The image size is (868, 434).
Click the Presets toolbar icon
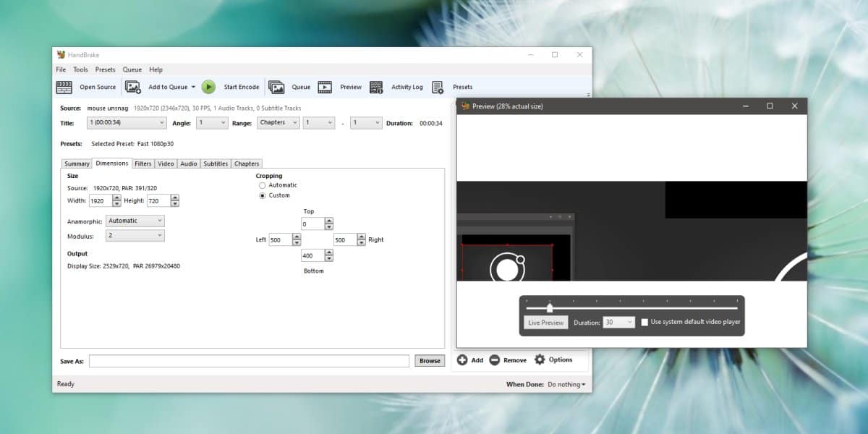tap(438, 87)
